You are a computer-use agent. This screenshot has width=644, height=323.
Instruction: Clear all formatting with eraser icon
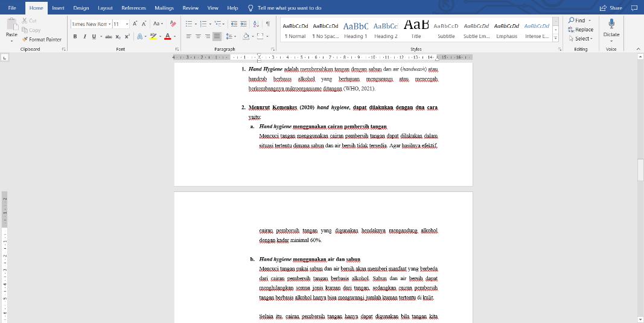tap(173, 24)
